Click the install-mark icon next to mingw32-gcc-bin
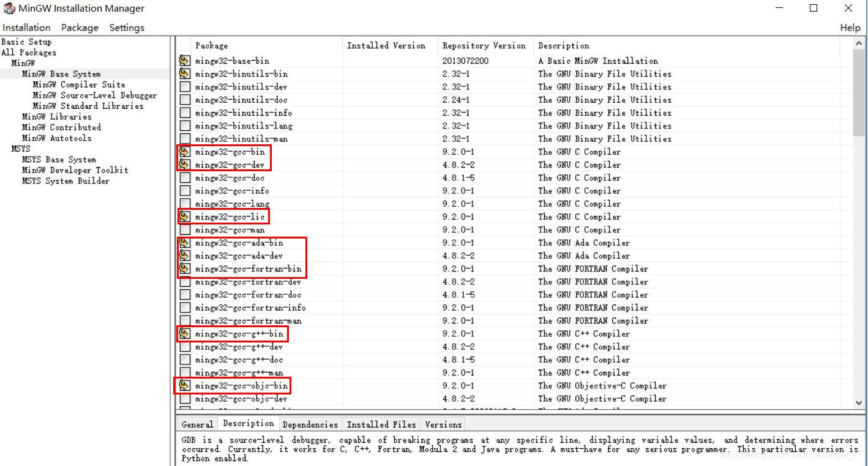This screenshot has height=466, width=868. pos(185,152)
